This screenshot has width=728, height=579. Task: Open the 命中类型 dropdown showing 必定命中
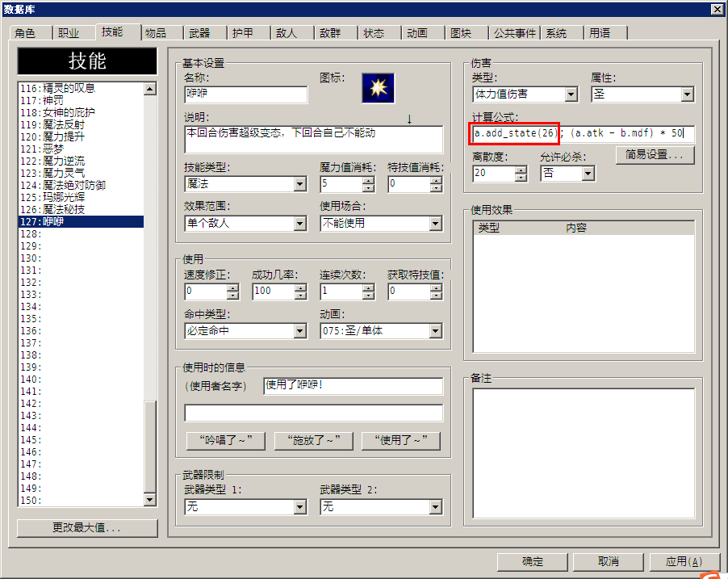click(x=245, y=331)
